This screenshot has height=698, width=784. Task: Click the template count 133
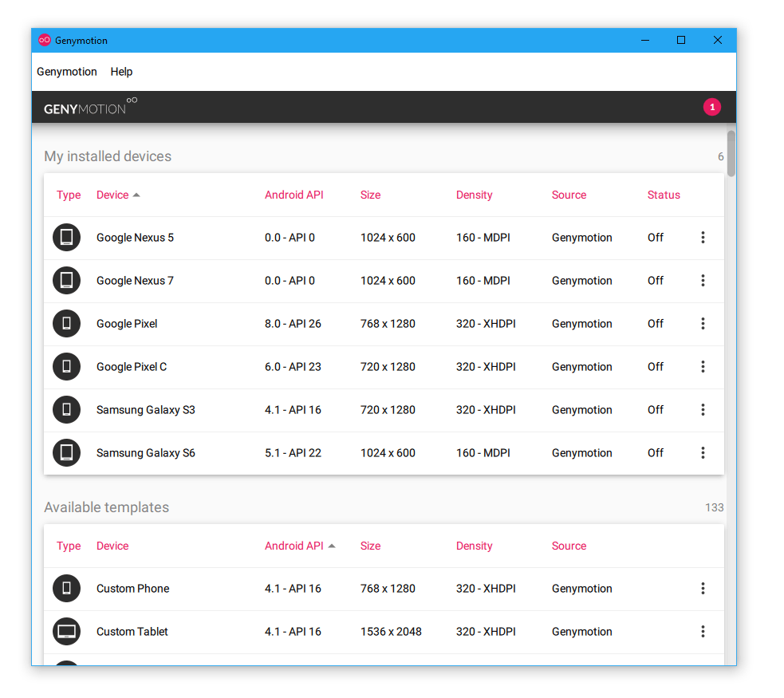[714, 507]
